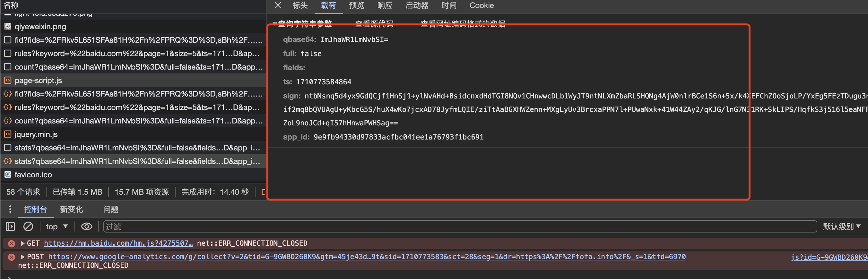The height and width of the screenshot is (279, 868).
Task: Toggle the console sidebar icon
Action: pos(11,226)
